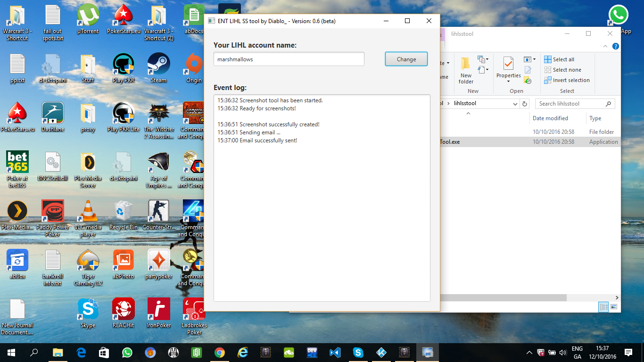Select the BNCSutil.dll file

pos(52,166)
